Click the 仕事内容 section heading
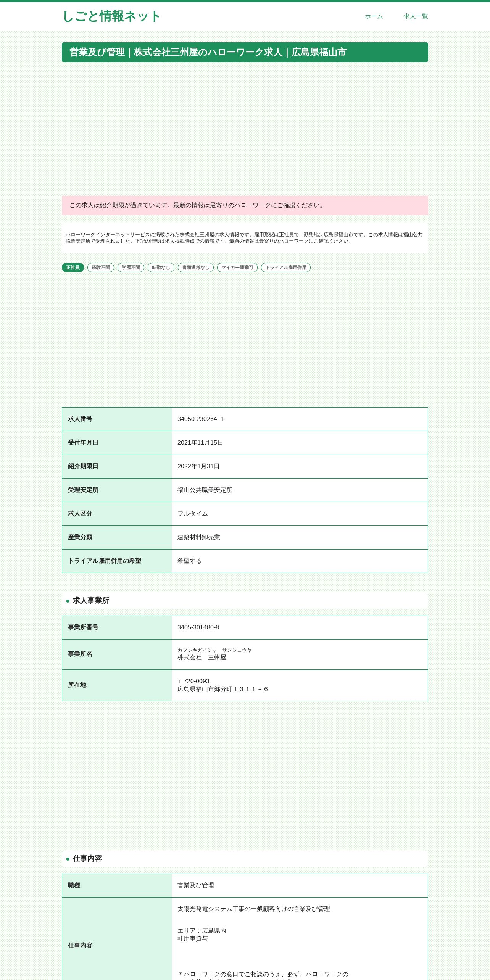 (245, 859)
